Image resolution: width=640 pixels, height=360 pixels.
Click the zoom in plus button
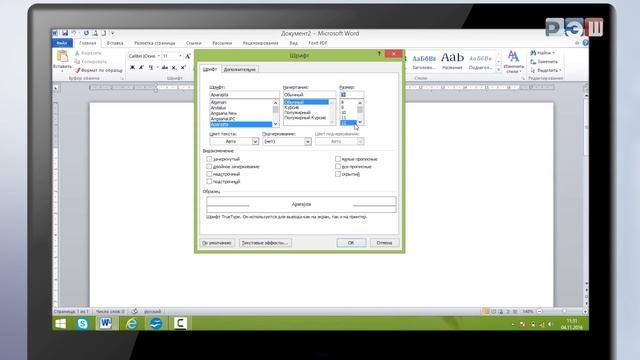click(x=585, y=311)
